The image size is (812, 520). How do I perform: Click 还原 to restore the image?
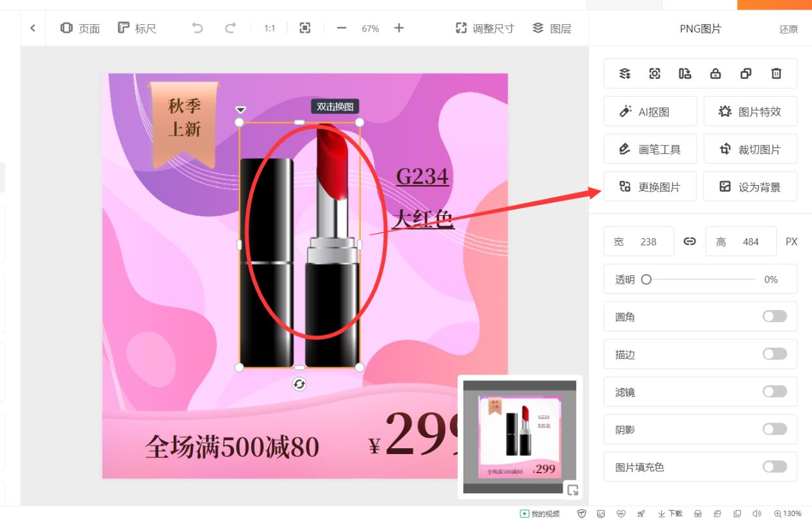tap(788, 29)
